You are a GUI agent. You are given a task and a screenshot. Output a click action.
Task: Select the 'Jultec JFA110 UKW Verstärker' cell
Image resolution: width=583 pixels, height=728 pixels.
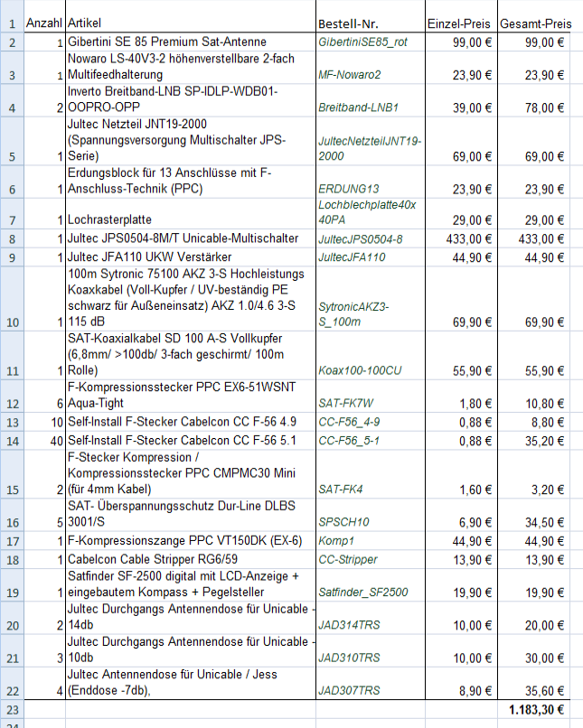(x=190, y=257)
